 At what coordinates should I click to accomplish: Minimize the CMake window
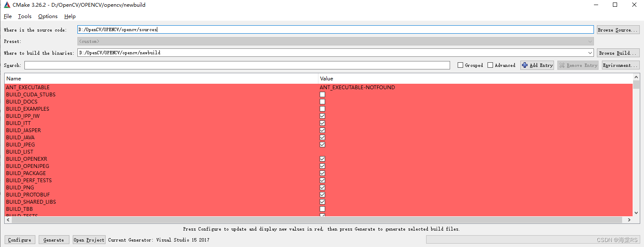click(x=596, y=5)
